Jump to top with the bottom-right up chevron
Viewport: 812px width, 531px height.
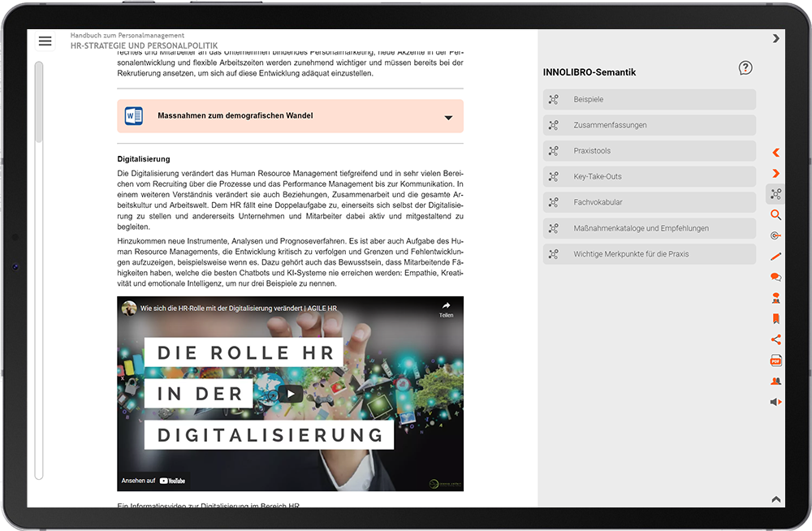(x=775, y=499)
